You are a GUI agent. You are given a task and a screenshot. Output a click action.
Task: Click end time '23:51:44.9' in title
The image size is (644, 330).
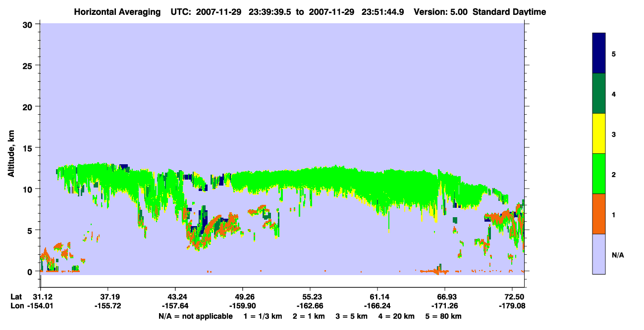coord(382,12)
